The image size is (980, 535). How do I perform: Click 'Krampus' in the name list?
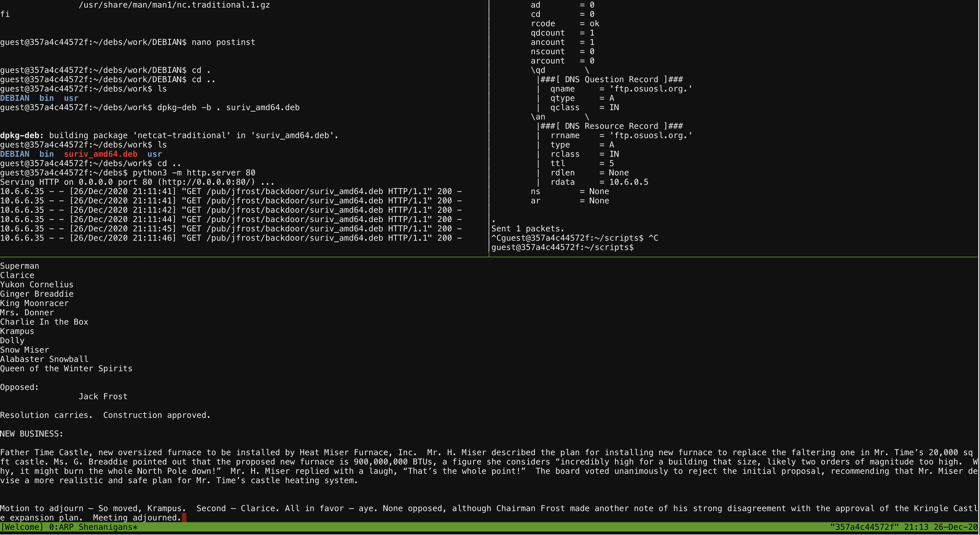17,331
